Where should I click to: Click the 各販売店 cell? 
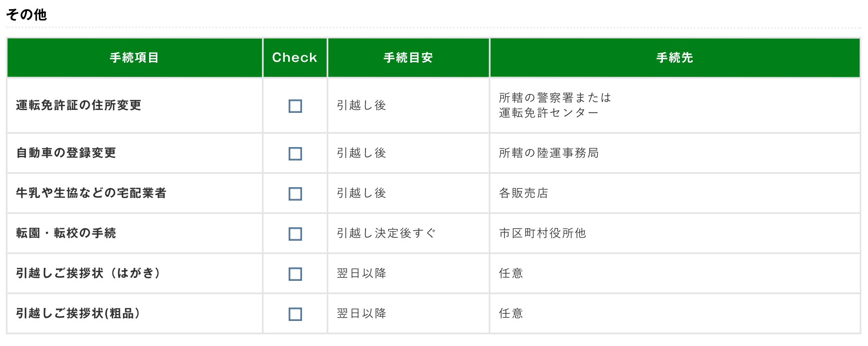coord(524,193)
